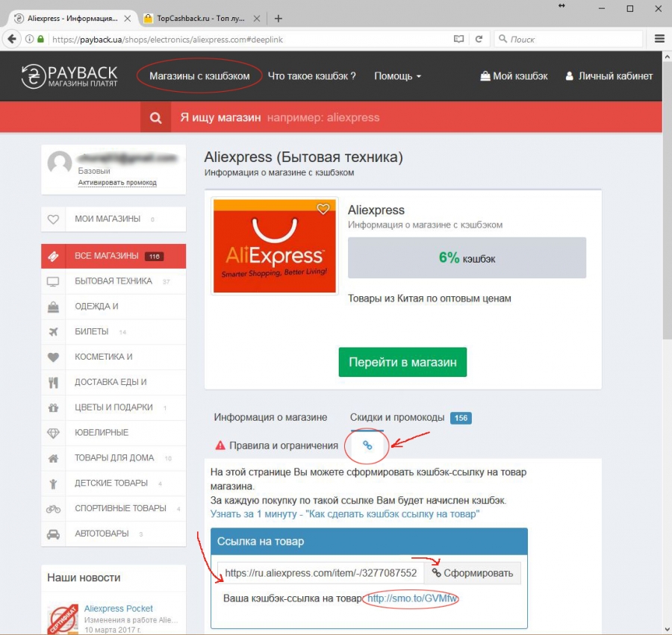Screen dimensions: 672x635
Task: Open Спортивные товары category
Action: click(113, 509)
